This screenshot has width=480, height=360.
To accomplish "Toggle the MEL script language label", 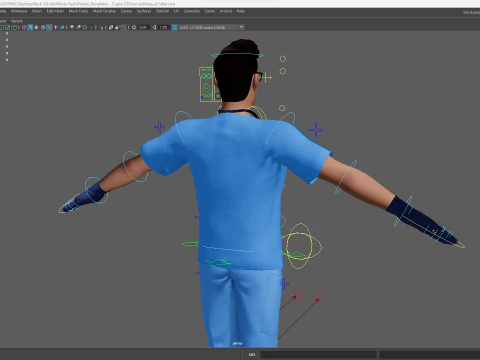I will pyautogui.click(x=252, y=354).
